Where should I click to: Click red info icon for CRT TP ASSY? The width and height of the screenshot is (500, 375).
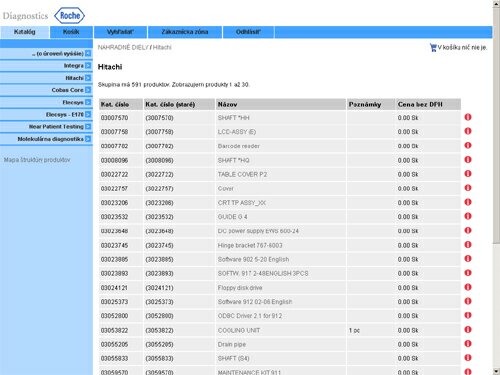click(x=468, y=202)
